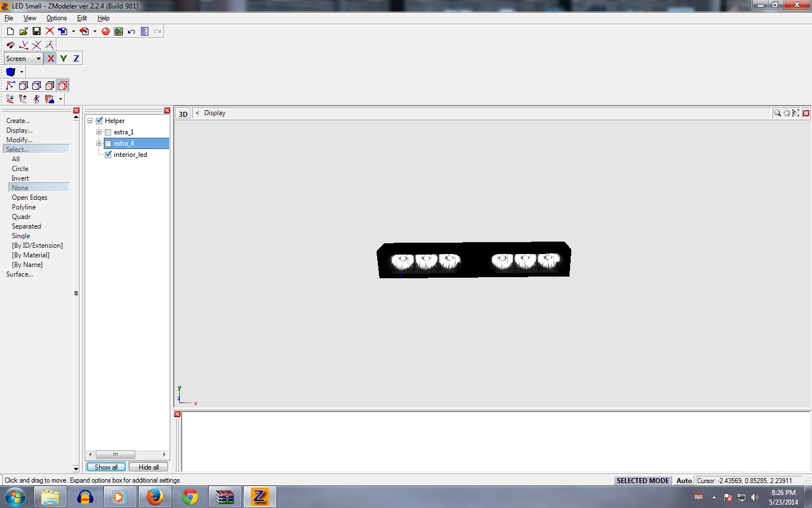
Task: Uncheck the interior_led checkbox
Action: point(108,155)
